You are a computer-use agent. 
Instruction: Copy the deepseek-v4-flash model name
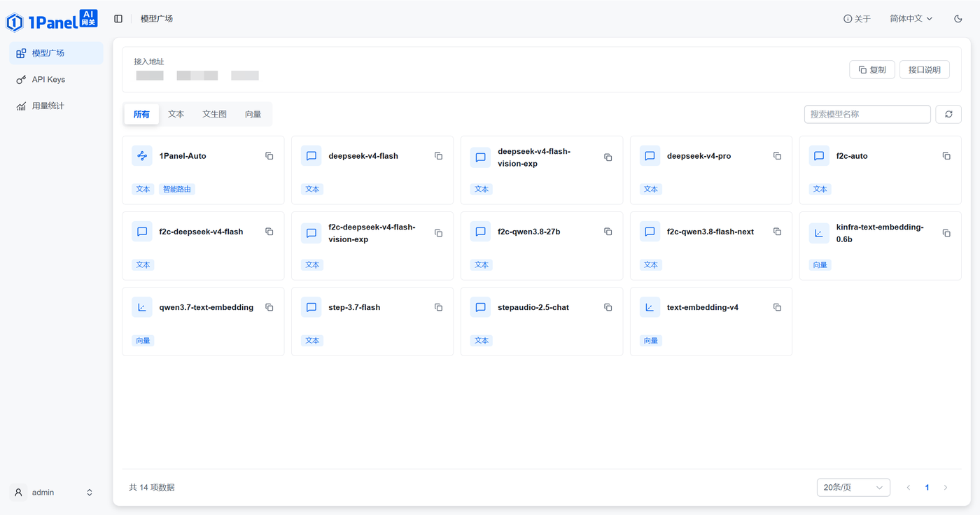coord(439,156)
